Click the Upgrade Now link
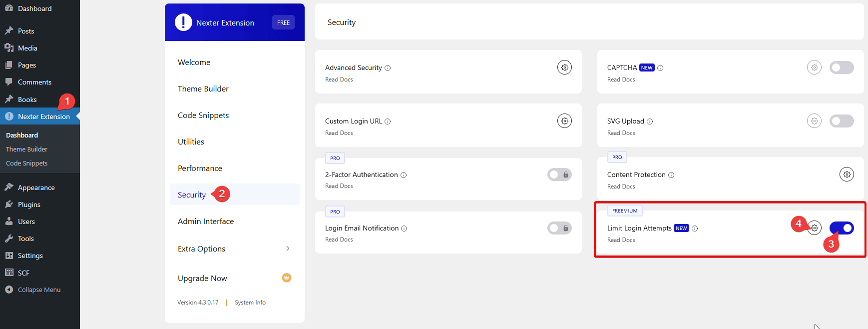 pyautogui.click(x=202, y=278)
